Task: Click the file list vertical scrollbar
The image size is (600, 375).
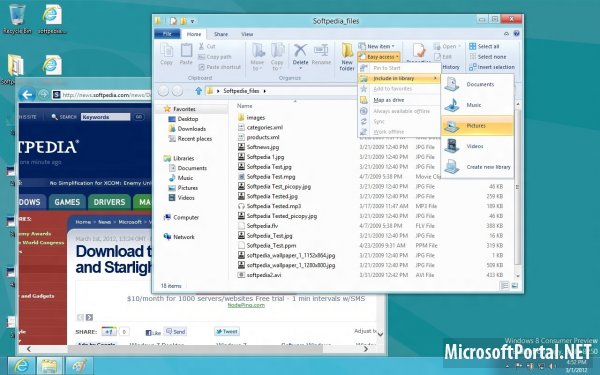Action: click(518, 188)
